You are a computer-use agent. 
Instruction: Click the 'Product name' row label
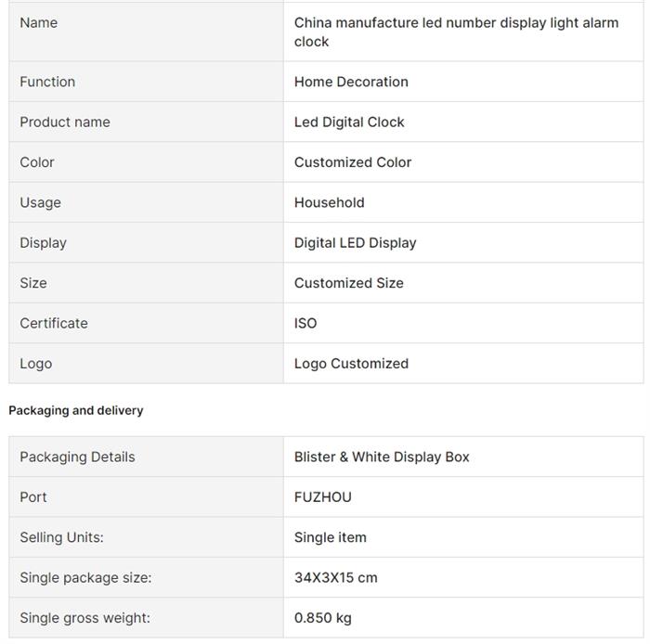point(65,122)
